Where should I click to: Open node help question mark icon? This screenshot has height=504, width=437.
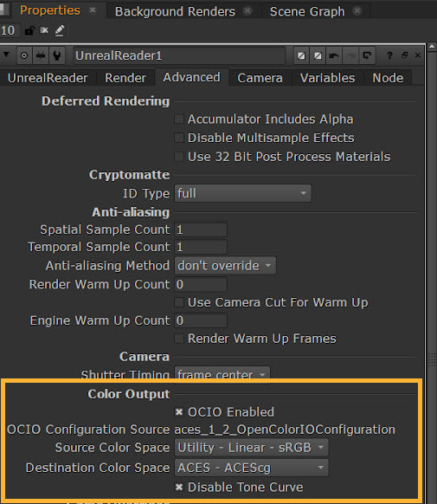(x=389, y=55)
